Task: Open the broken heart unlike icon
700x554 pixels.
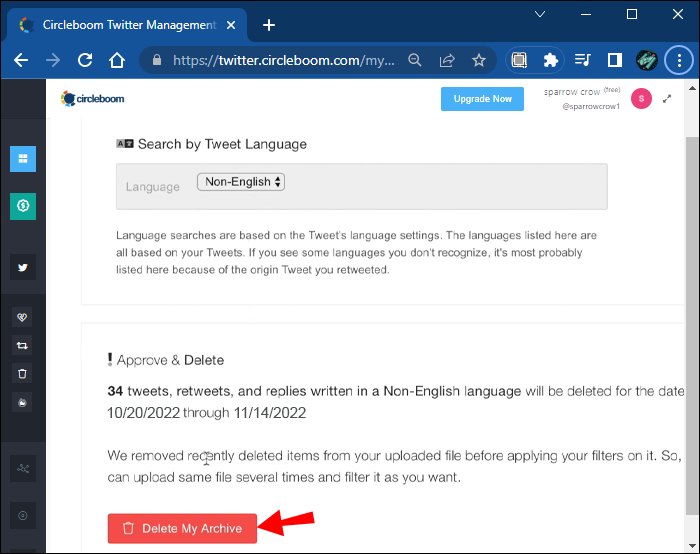Action: [x=22, y=317]
